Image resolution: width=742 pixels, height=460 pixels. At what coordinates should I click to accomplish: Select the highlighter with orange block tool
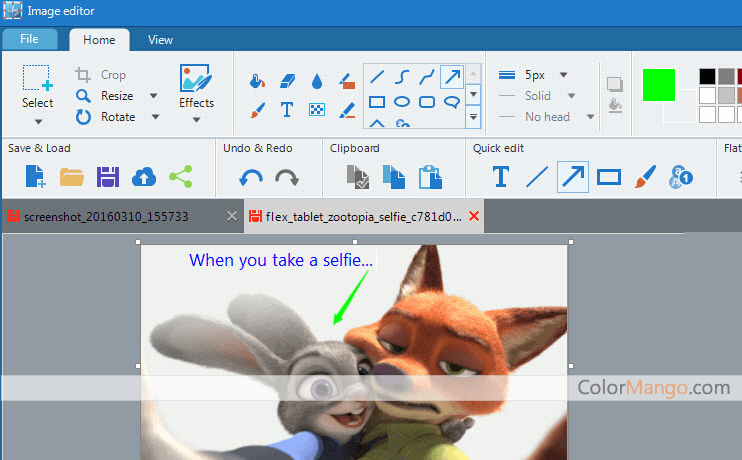pyautogui.click(x=347, y=81)
